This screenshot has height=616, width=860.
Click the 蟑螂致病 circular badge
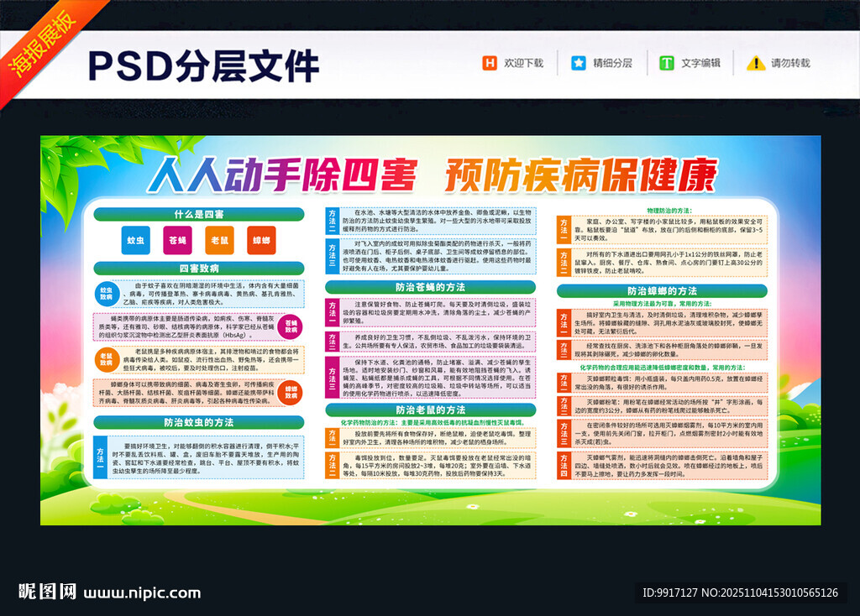click(290, 391)
